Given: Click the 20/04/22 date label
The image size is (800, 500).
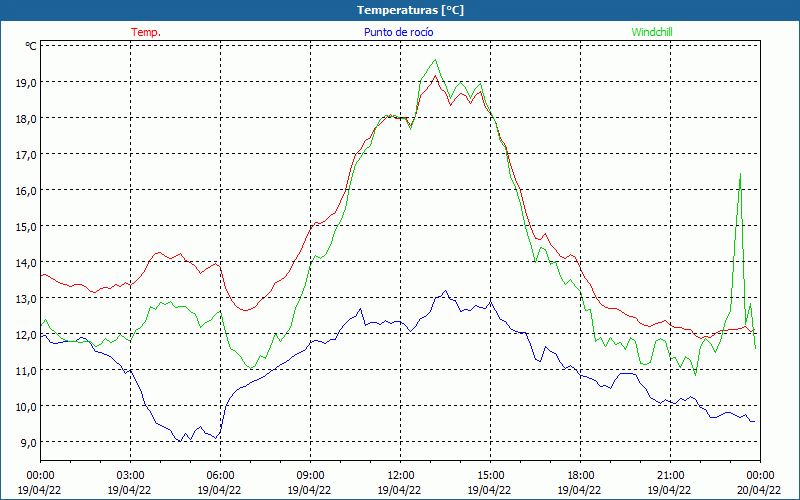Looking at the screenshot, I should click(759, 490).
